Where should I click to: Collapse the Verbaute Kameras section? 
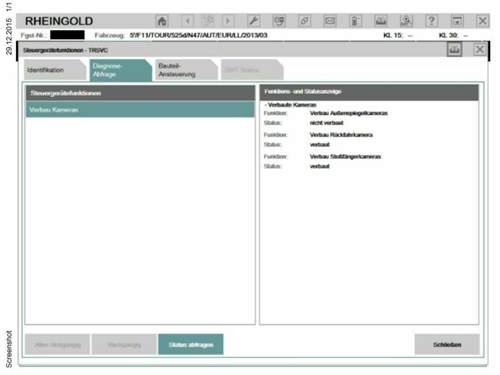point(266,105)
